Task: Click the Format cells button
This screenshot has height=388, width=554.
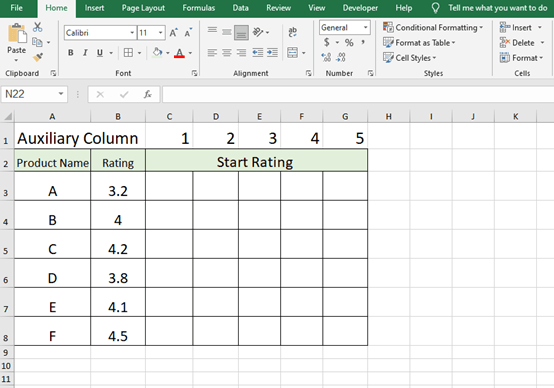Action: point(521,58)
